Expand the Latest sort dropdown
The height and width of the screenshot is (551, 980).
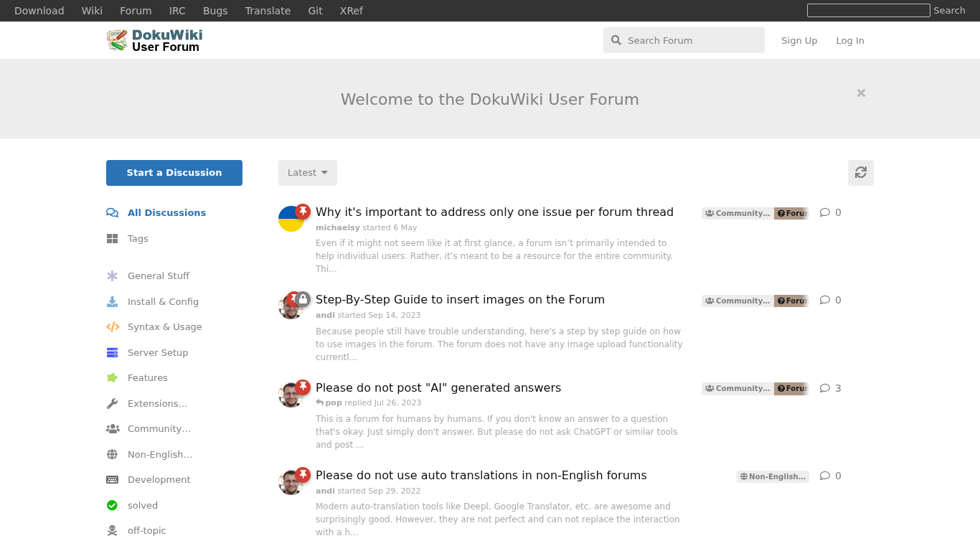click(x=307, y=173)
